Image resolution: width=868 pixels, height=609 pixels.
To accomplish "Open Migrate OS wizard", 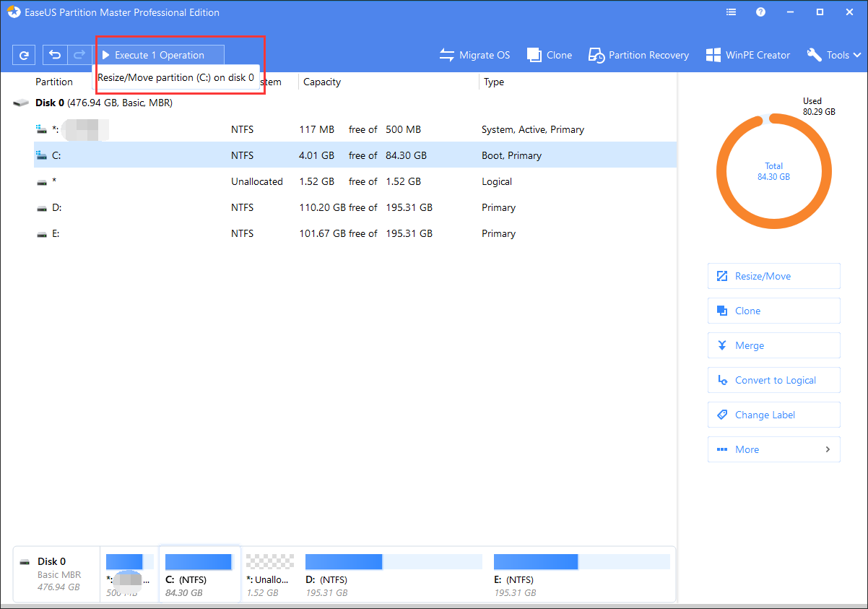I will pos(475,55).
